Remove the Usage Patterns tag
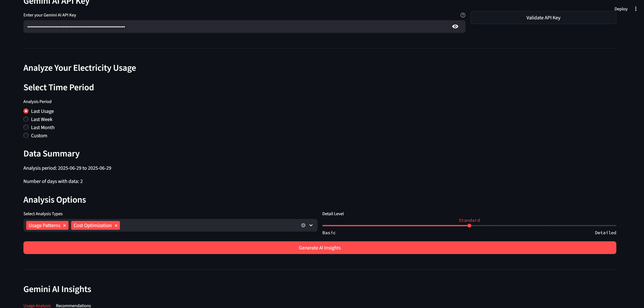Screen dimensions: 644x308 click(64, 226)
